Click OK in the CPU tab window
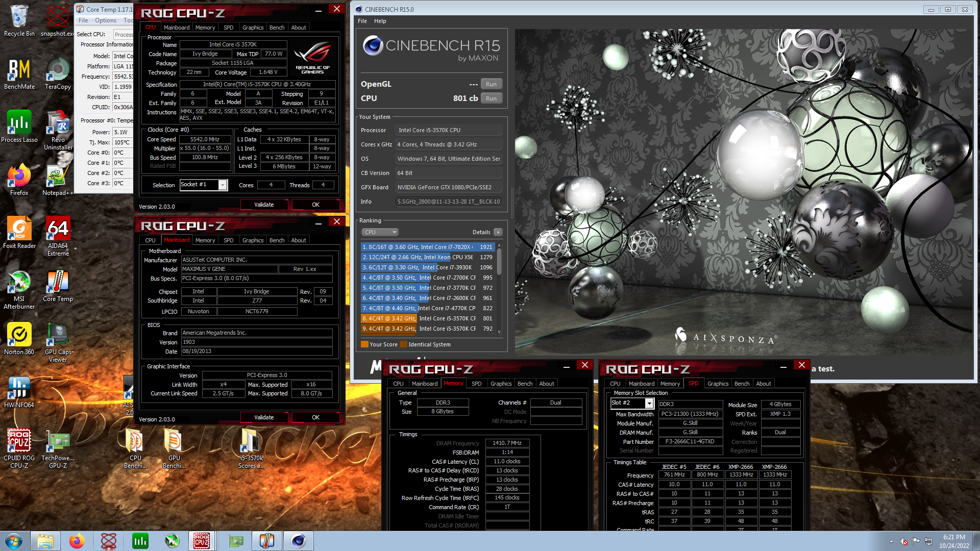Viewport: 980px width, 551px height. [x=315, y=205]
